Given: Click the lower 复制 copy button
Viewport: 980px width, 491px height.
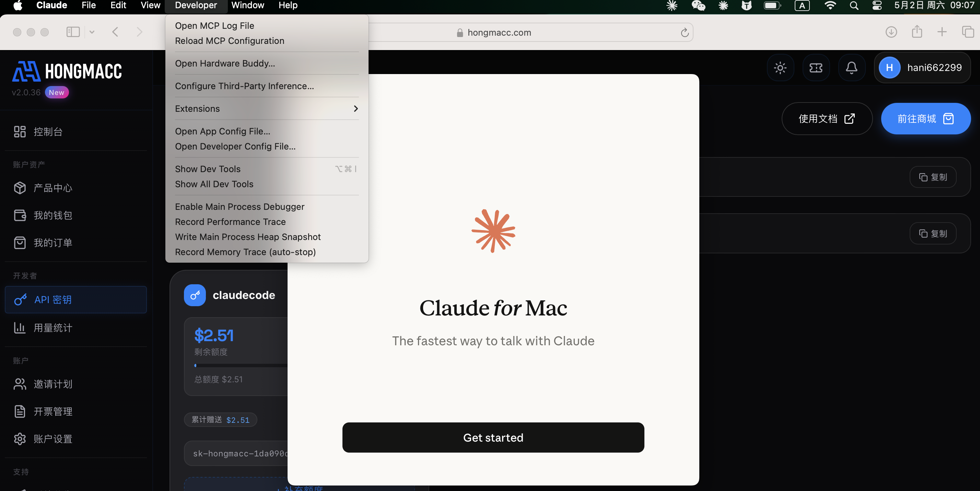Looking at the screenshot, I should coord(933,233).
